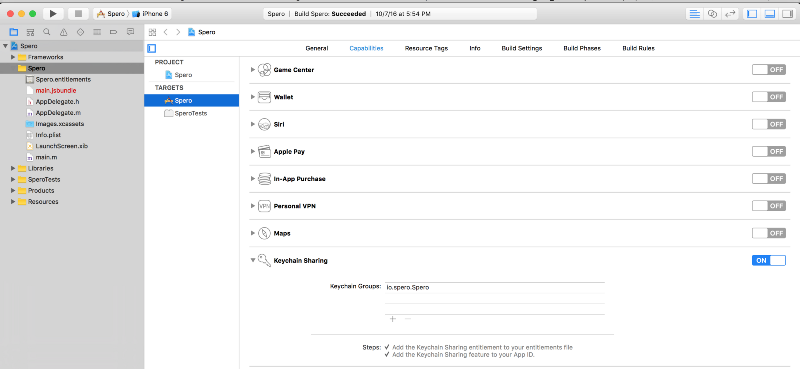
Task: Stop the running task with Stop button
Action: click(x=78, y=14)
